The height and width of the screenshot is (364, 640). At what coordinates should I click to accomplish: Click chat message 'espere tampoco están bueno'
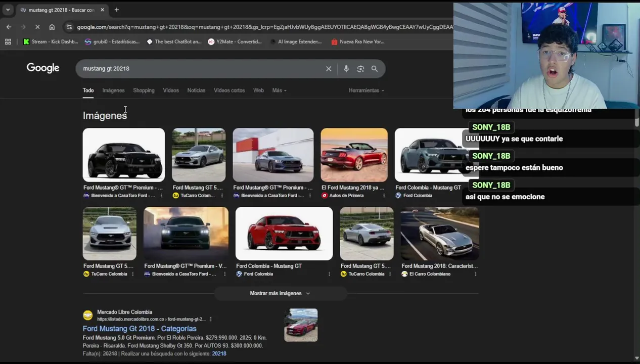coord(514,168)
